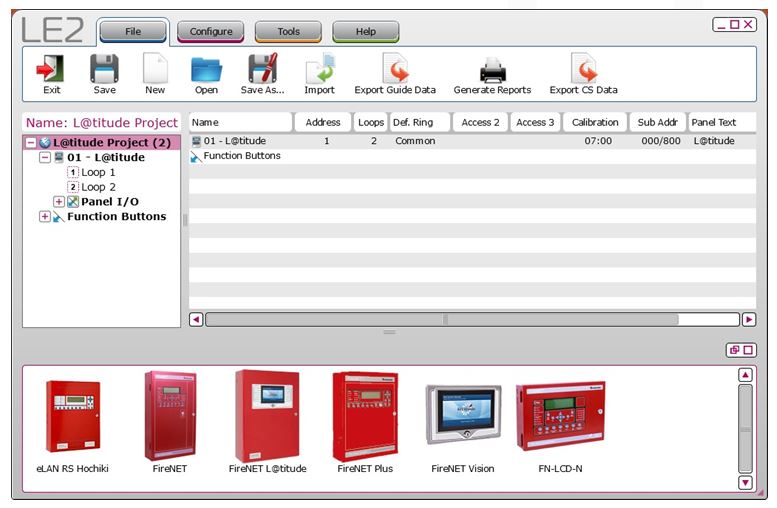Click the Function Buttons icon in the table row

click(x=196, y=157)
